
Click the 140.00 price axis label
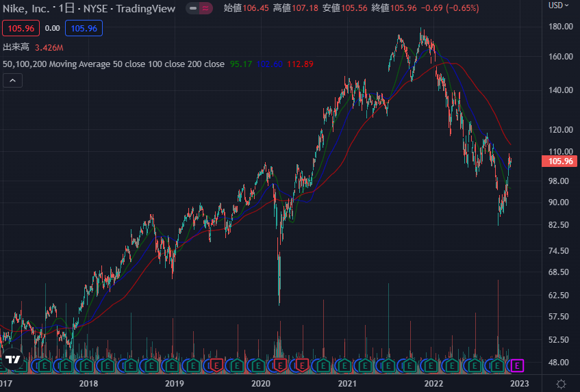click(x=561, y=90)
